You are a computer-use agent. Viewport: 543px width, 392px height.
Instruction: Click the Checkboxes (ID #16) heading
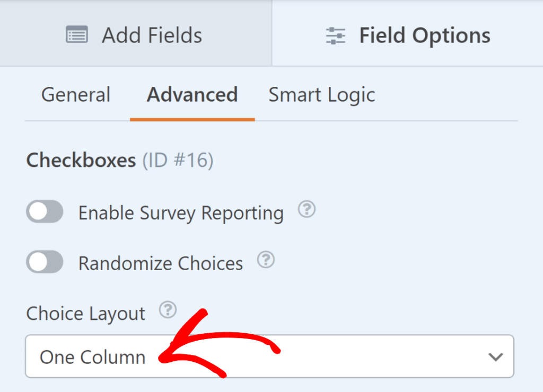(119, 160)
